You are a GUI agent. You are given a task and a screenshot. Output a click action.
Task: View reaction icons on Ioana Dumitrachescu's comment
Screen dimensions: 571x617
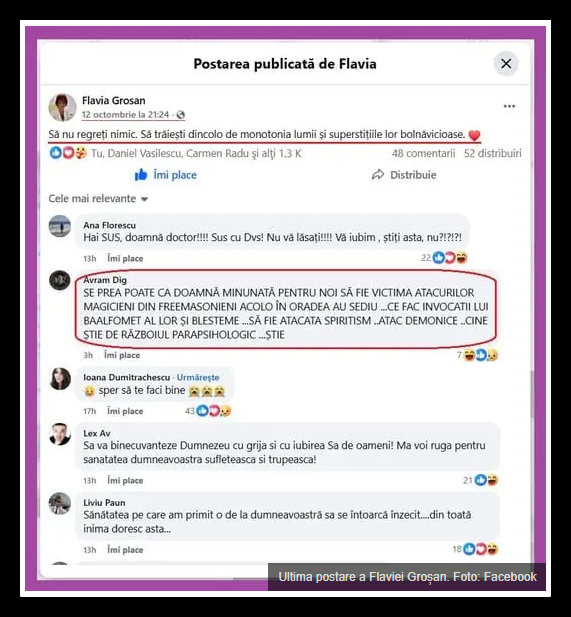pyautogui.click(x=214, y=411)
